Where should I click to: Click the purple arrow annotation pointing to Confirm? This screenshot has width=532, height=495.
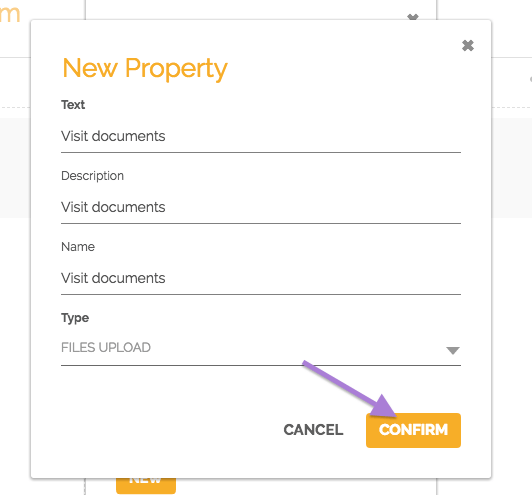point(349,388)
